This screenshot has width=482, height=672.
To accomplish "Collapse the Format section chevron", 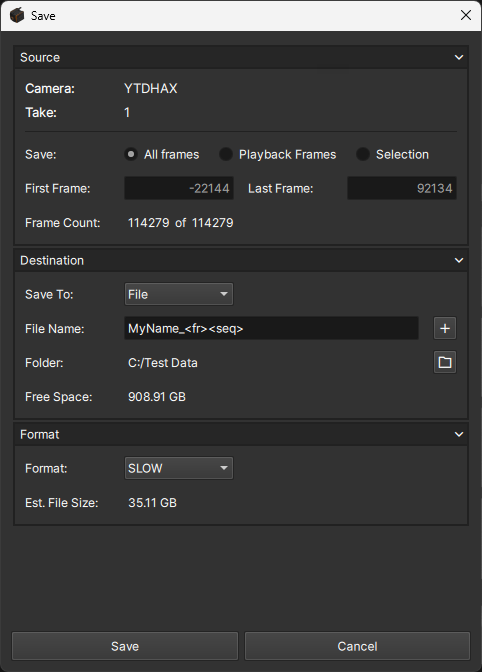I will [x=458, y=435].
